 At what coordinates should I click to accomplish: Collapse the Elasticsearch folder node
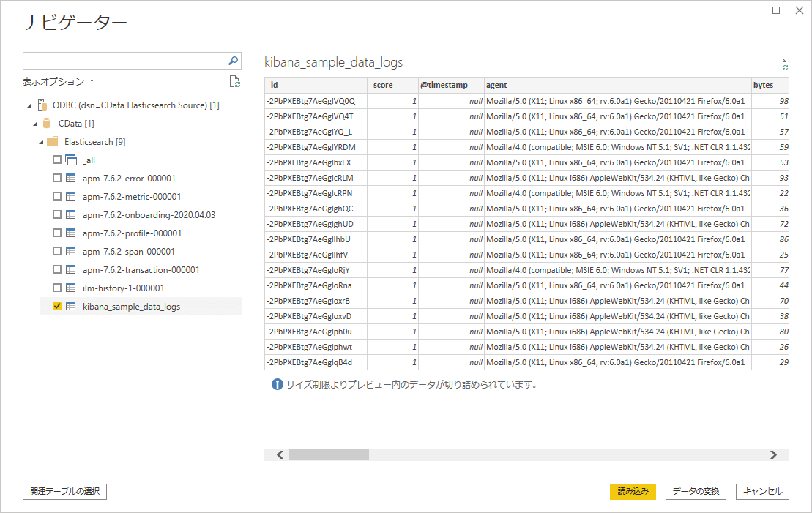(41, 142)
